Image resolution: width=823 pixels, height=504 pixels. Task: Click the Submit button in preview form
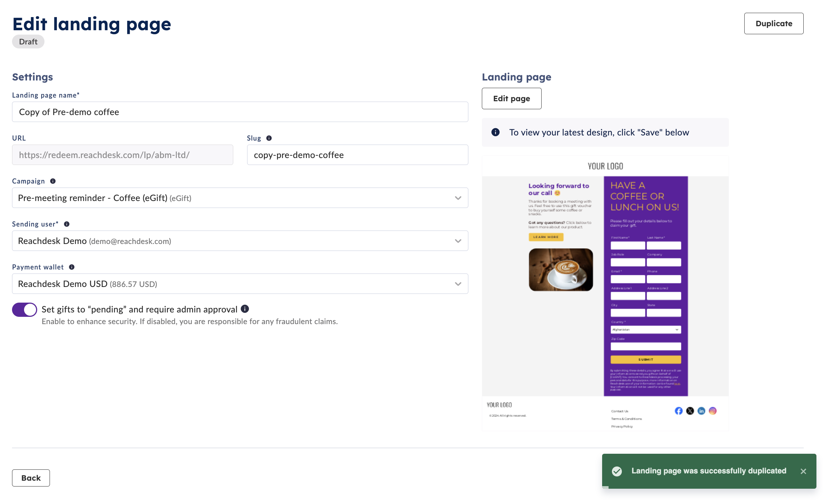(645, 359)
